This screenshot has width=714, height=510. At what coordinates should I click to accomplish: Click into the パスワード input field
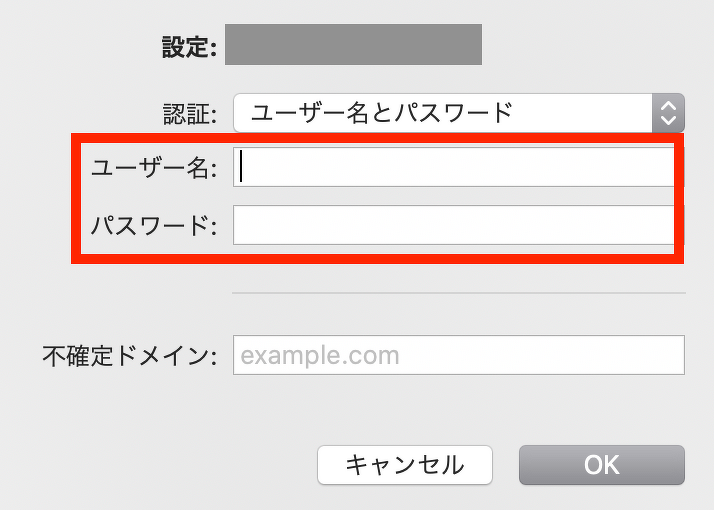coord(453,225)
